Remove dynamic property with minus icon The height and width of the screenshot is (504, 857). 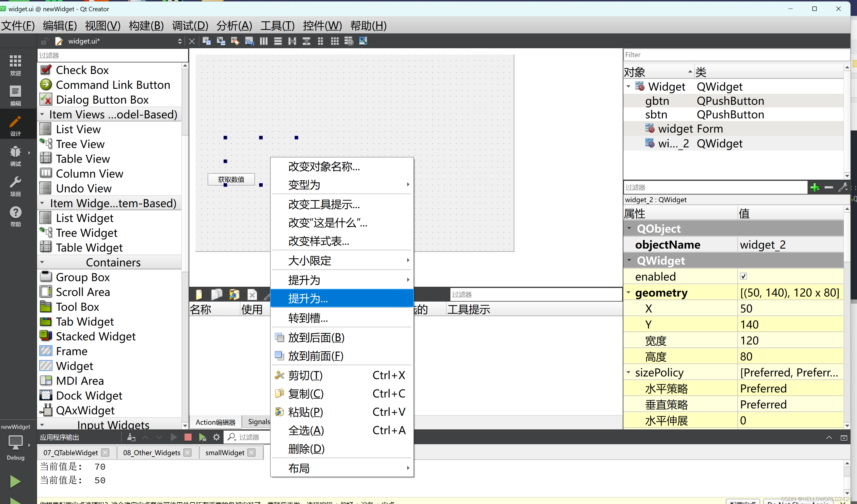[829, 187]
